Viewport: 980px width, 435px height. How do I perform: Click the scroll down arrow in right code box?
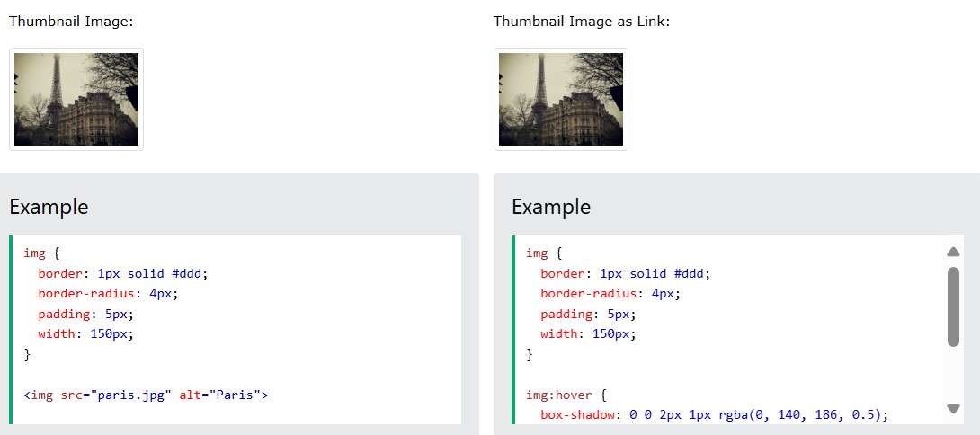click(953, 409)
